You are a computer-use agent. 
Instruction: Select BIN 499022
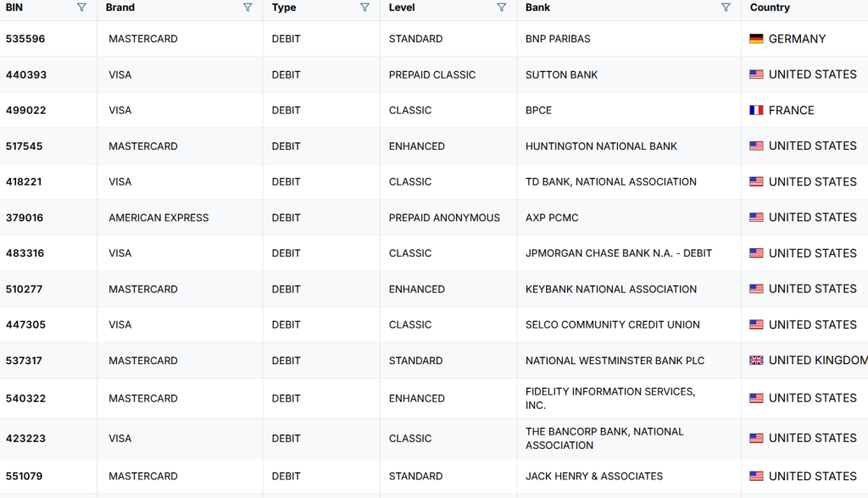26,110
